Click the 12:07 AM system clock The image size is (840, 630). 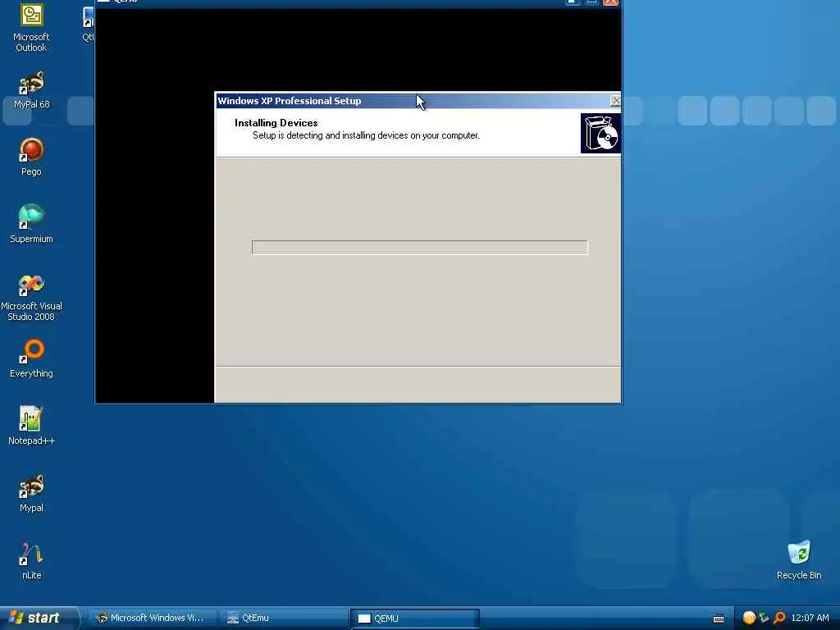(810, 618)
